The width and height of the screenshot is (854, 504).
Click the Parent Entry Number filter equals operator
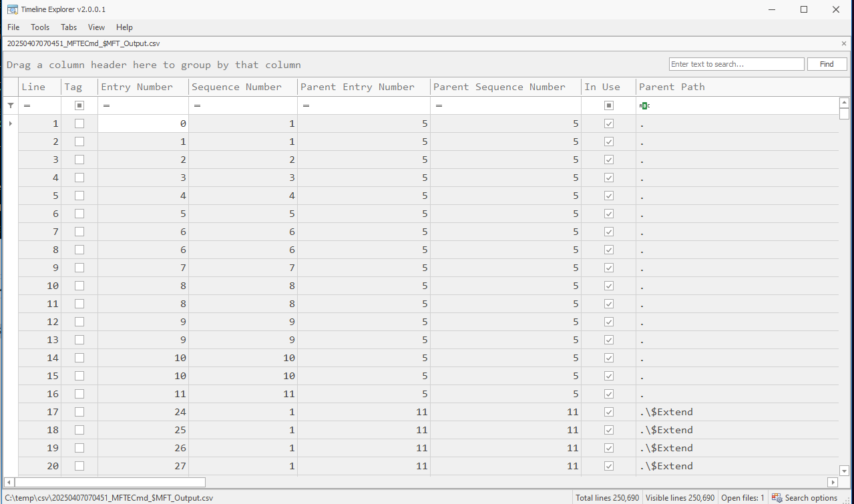click(306, 105)
